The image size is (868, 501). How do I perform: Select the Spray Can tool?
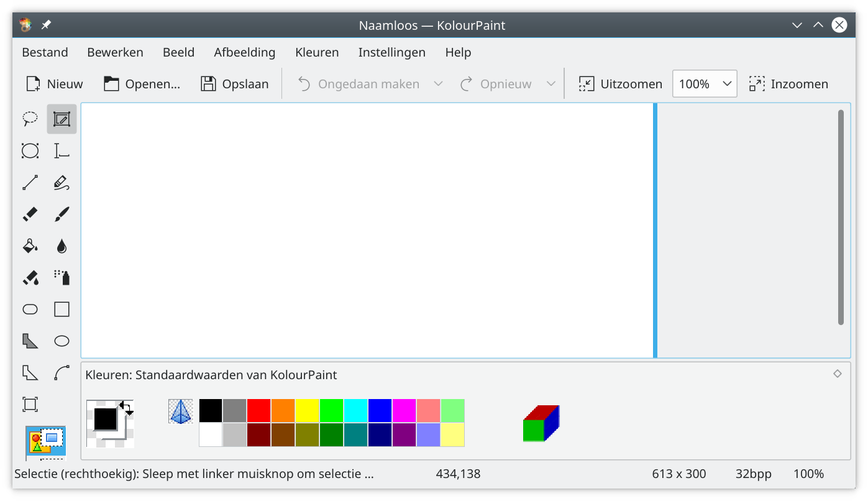pyautogui.click(x=62, y=277)
